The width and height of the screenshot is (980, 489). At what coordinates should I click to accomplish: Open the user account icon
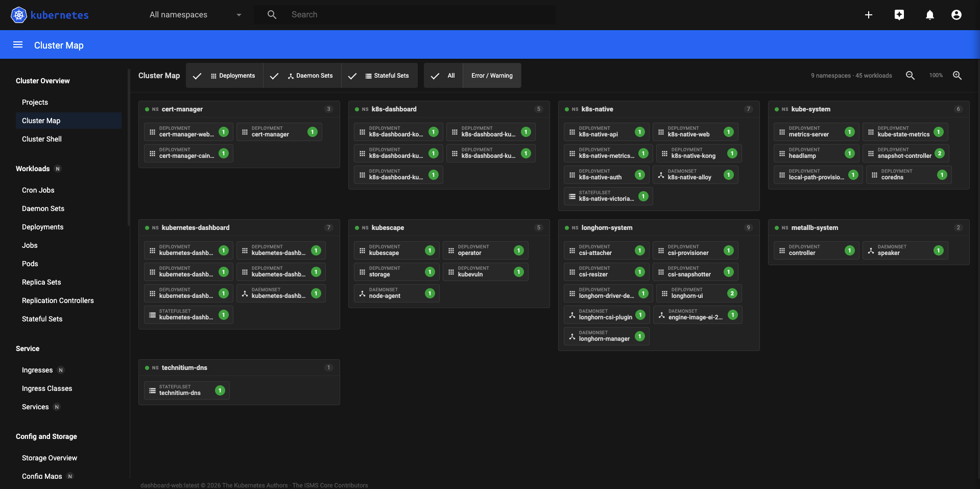[x=957, y=15]
